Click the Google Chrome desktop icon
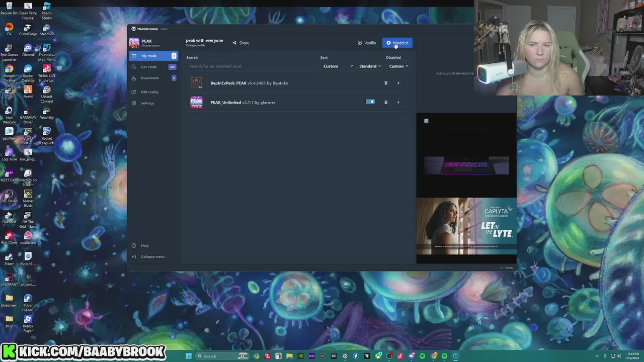Image resolution: width=644 pixels, height=362 pixels. [x=9, y=74]
